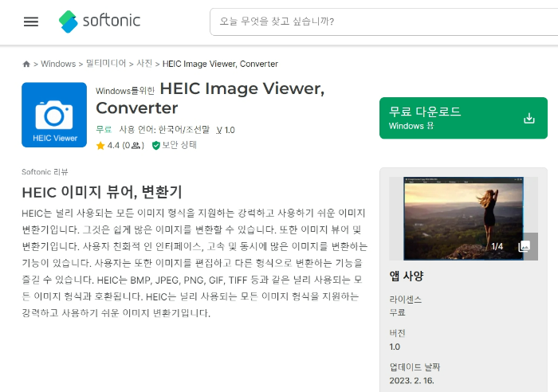Click the 보안 상태 label
Image resolution: width=558 pixels, height=392 pixels.
179,145
